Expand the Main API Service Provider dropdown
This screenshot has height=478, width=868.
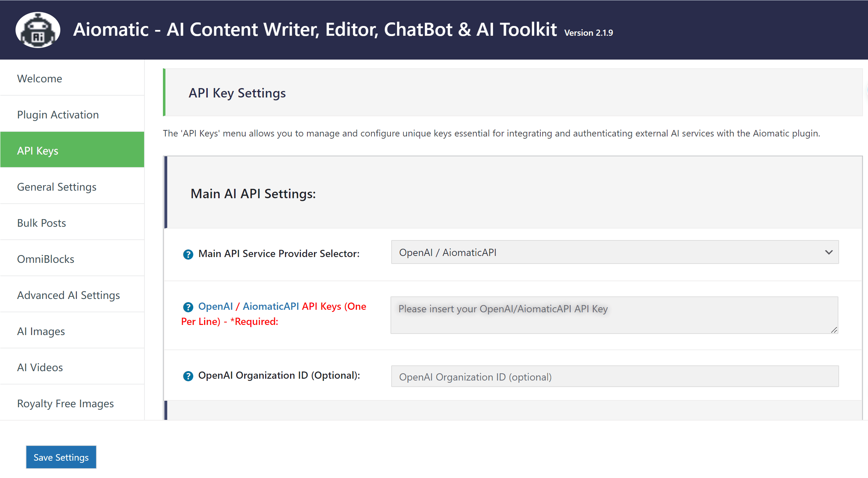(615, 252)
